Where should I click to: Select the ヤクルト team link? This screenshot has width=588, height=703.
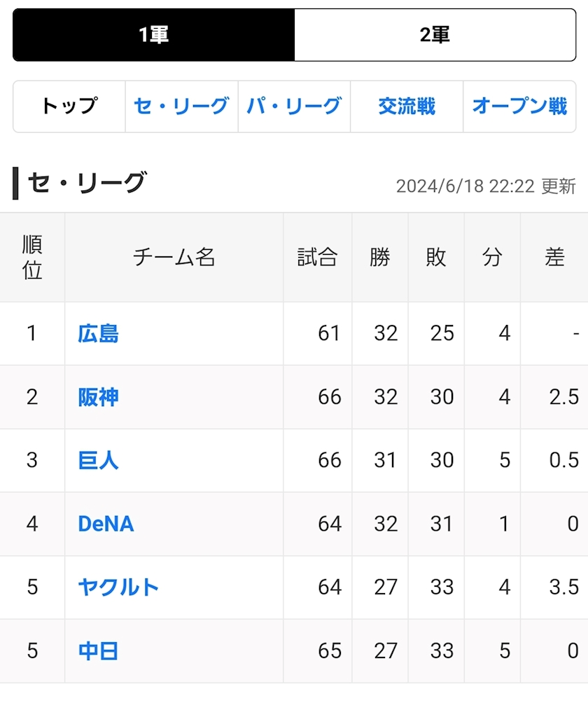(118, 587)
